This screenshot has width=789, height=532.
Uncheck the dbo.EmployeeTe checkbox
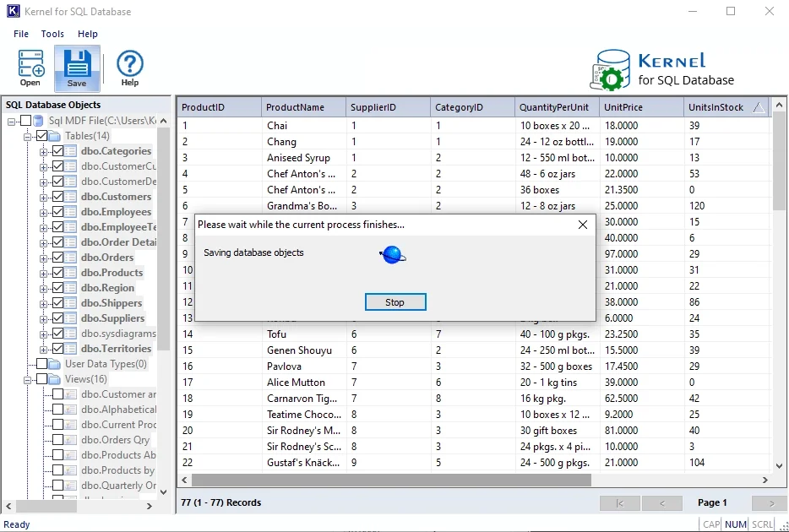pyautogui.click(x=58, y=227)
